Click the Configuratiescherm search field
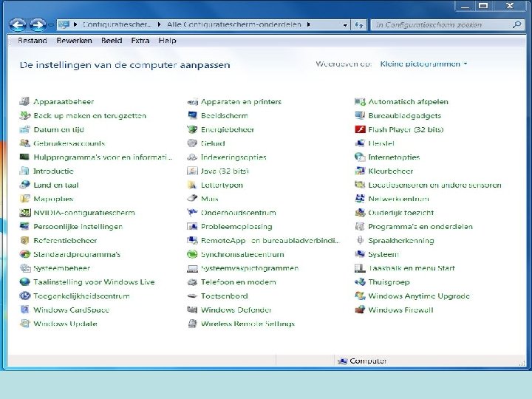 (x=442, y=25)
